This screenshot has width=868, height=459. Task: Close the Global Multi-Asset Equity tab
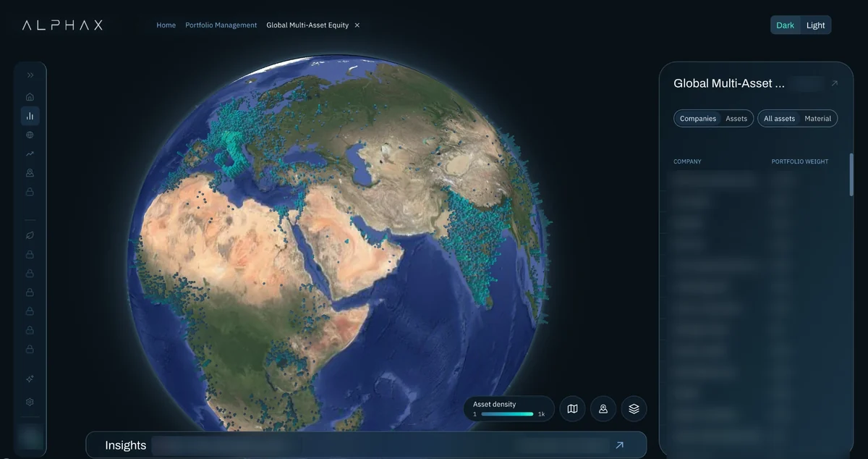pos(357,25)
